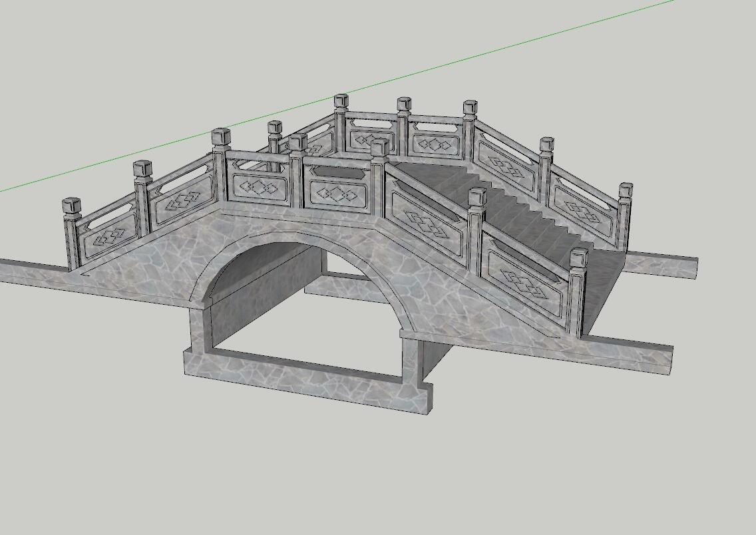Select the leftmost front railing post cap
The height and width of the screenshot is (535, 756).
pos(71,206)
